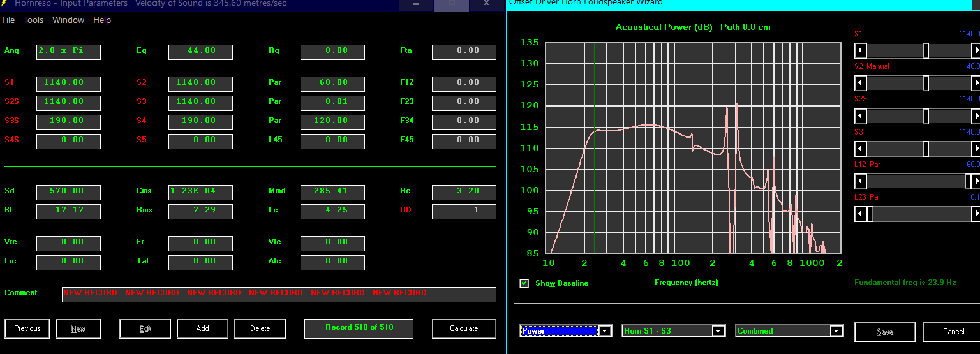Click in the Comment text field

[x=279, y=294]
